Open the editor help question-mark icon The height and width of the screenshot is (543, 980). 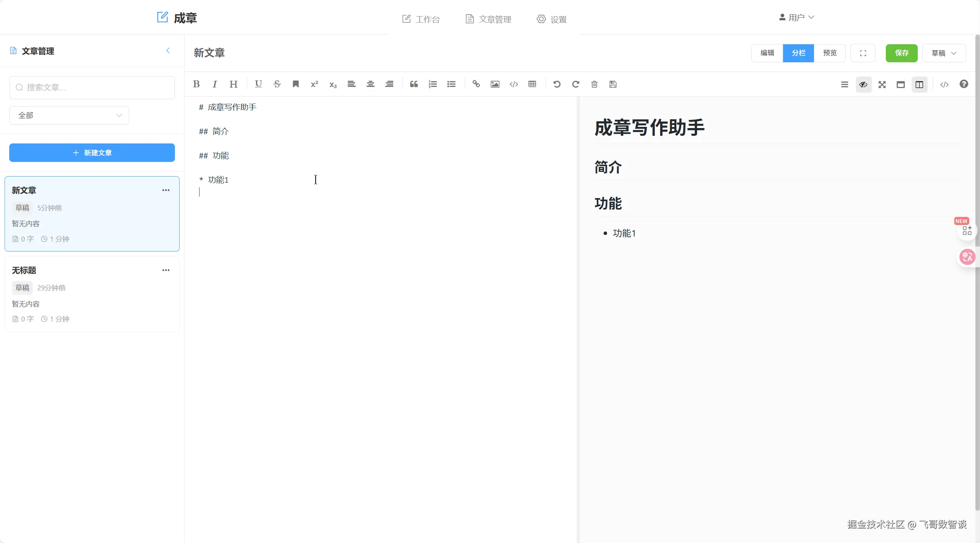[963, 84]
